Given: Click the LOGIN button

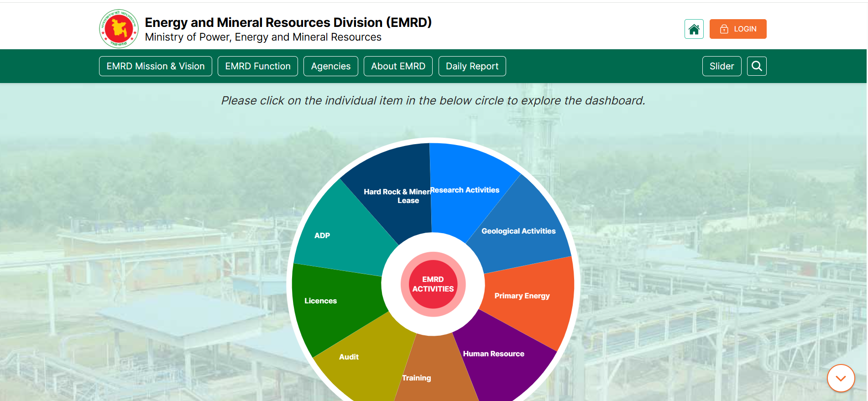Looking at the screenshot, I should (x=738, y=29).
